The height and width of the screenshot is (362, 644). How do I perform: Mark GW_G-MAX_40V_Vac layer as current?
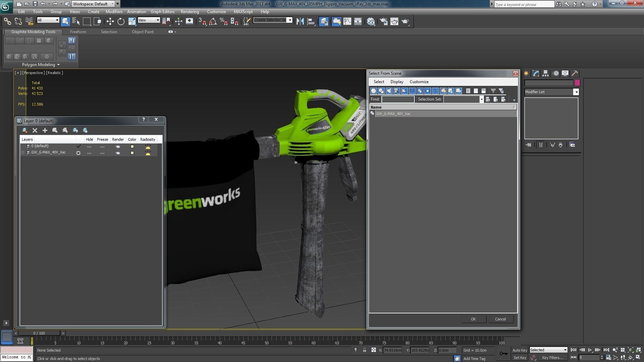[78, 153]
